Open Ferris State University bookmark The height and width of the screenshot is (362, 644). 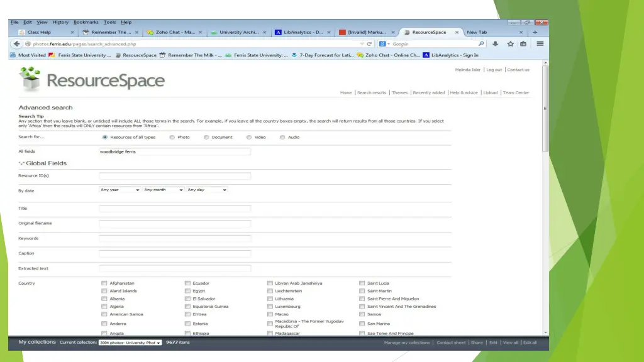pyautogui.click(x=80, y=55)
